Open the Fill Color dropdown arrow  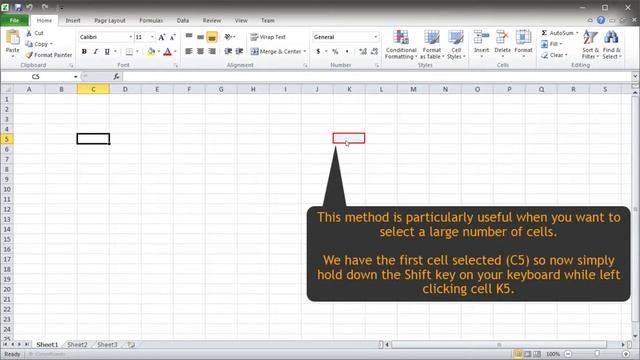(159, 51)
